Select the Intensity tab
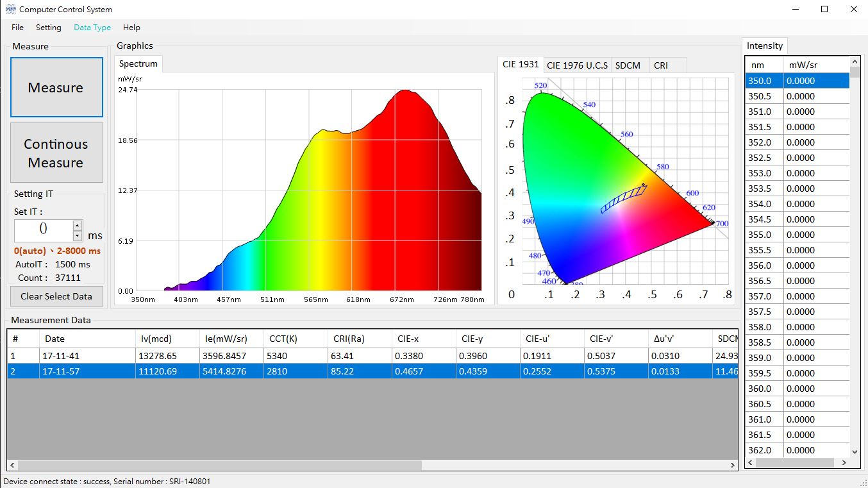 coord(765,46)
